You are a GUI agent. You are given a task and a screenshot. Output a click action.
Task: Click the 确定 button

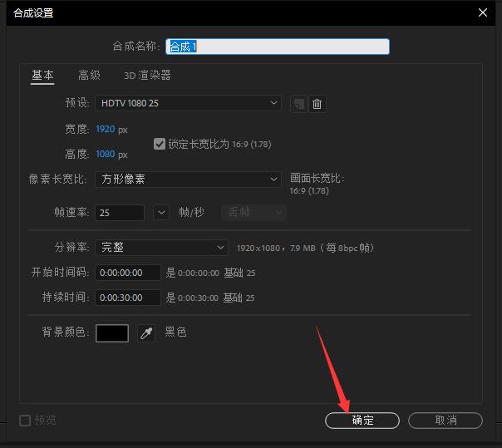click(362, 421)
